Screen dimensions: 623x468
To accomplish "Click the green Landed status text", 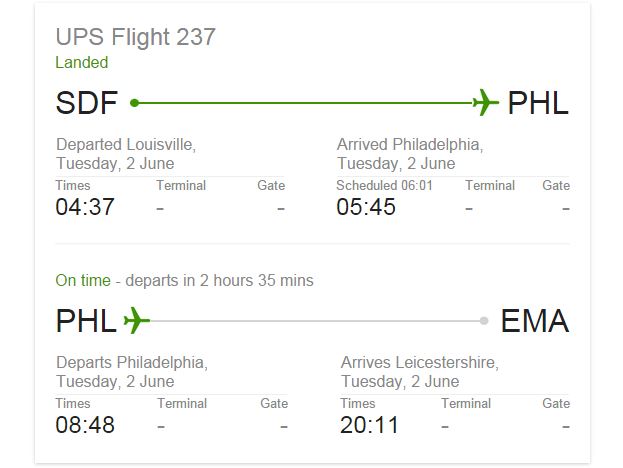I will pyautogui.click(x=82, y=62).
